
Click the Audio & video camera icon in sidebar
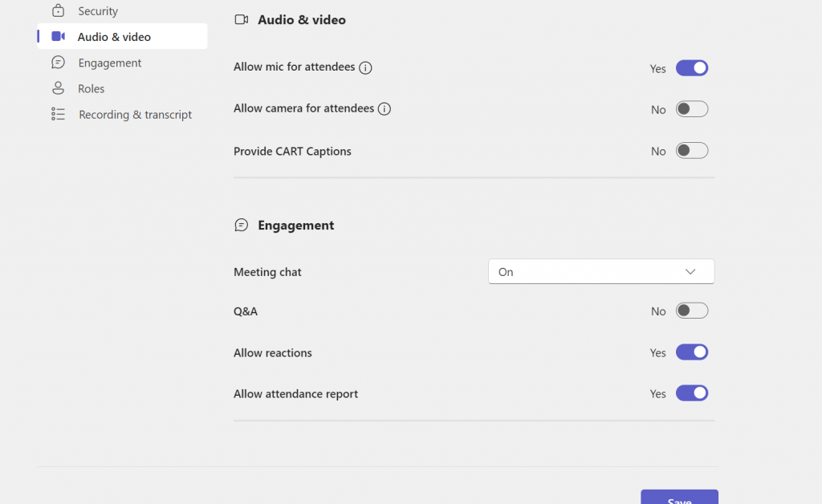point(58,37)
